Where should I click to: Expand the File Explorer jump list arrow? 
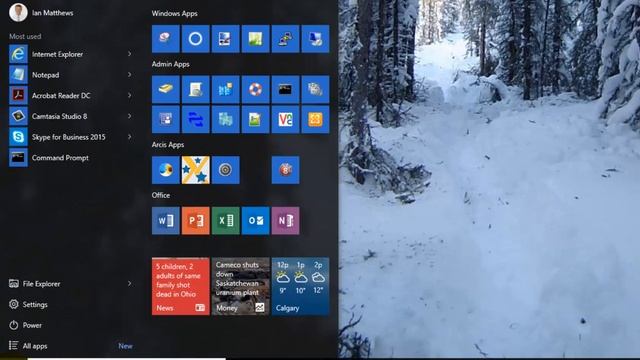tap(129, 283)
